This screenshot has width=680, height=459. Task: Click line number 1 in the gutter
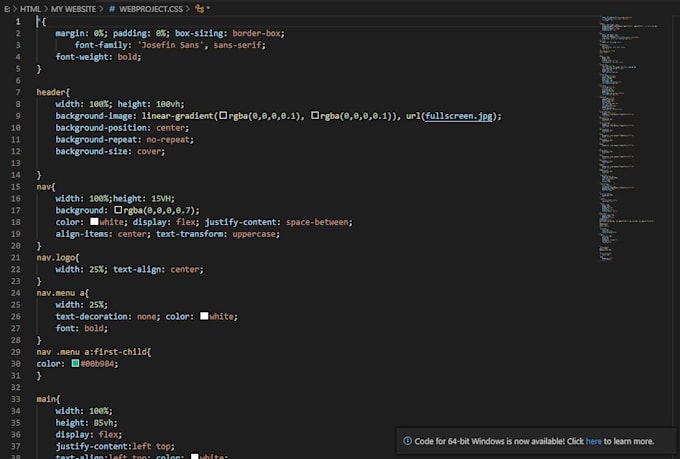pos(18,21)
